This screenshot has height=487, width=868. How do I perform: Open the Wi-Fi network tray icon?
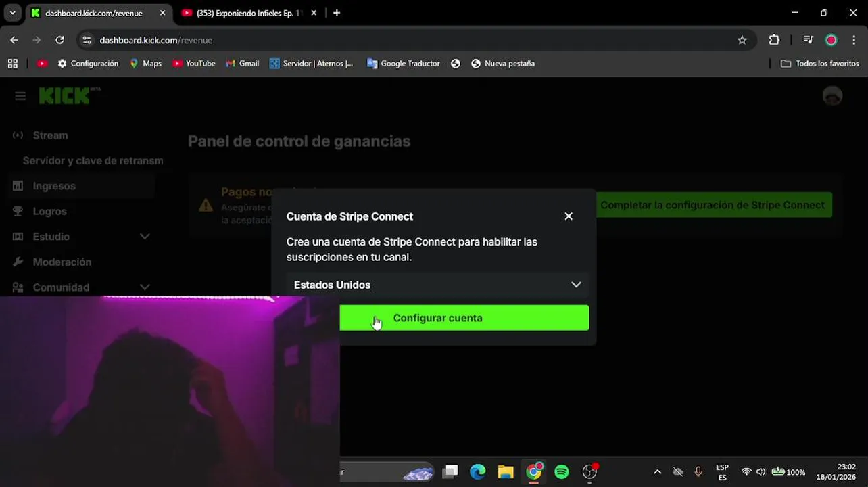[x=746, y=472]
